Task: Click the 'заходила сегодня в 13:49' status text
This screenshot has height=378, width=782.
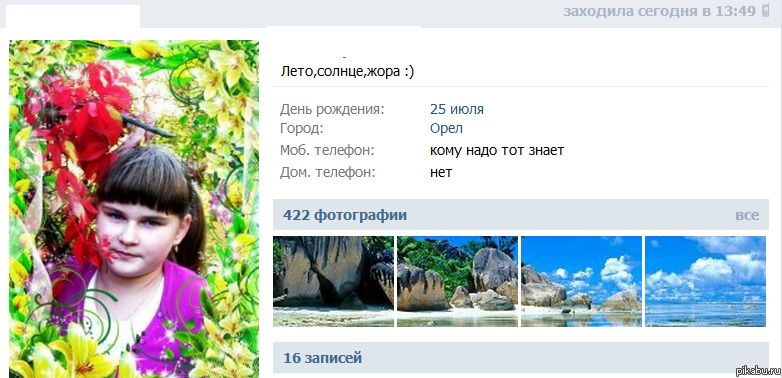Action: point(660,11)
